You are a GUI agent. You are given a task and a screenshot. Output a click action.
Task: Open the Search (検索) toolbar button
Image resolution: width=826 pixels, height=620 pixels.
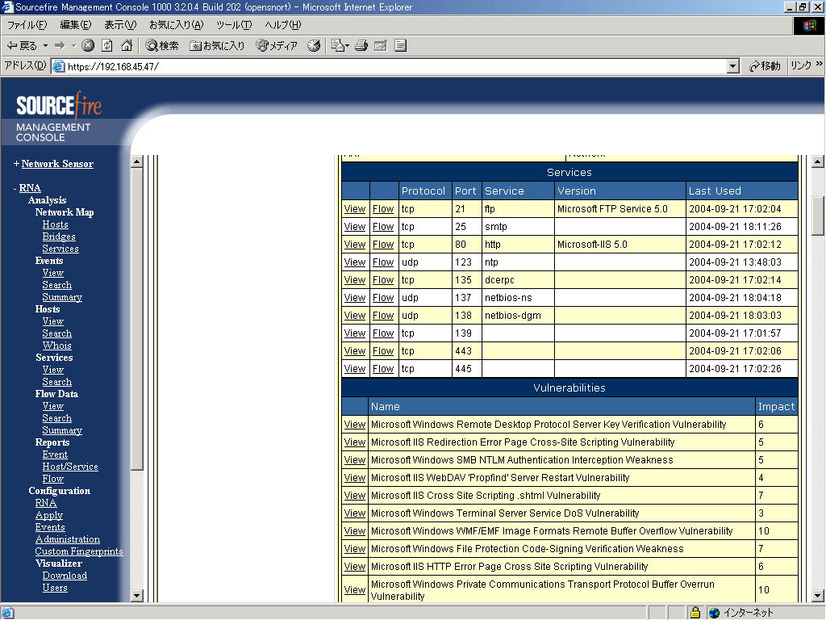click(162, 45)
